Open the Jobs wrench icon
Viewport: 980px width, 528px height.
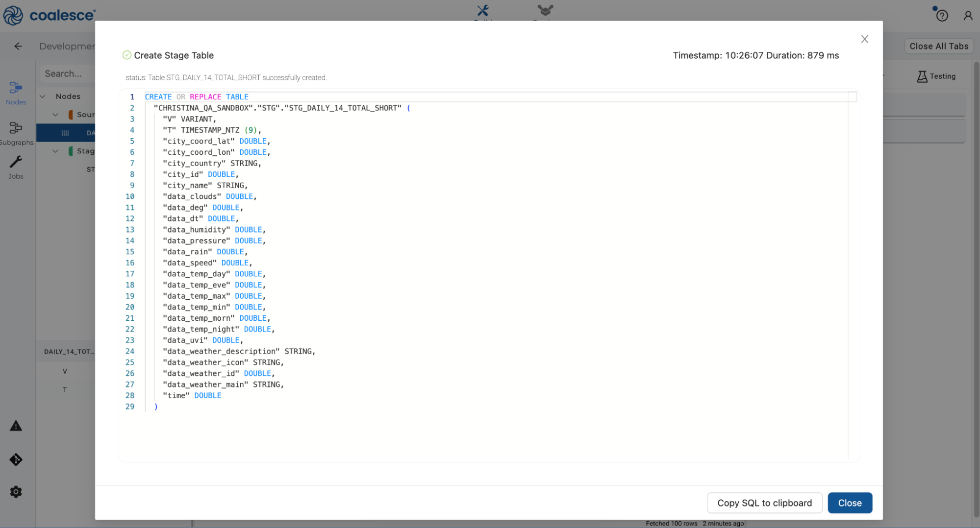point(16,167)
